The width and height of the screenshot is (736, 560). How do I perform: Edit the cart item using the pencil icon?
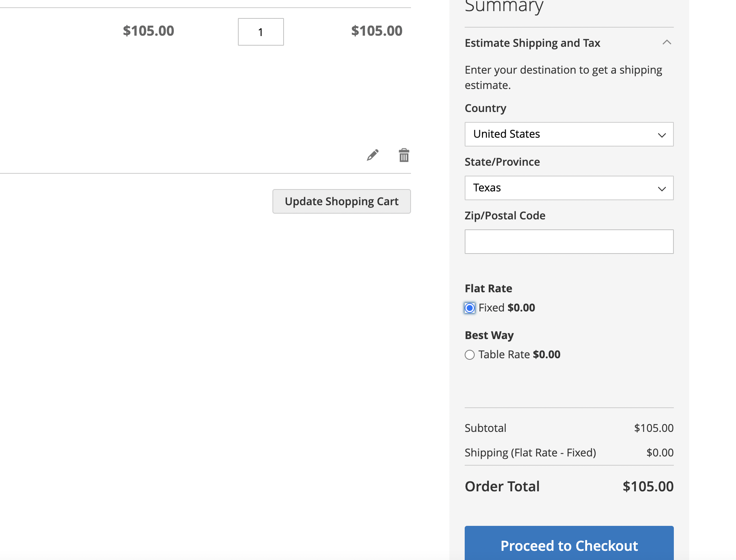(x=372, y=155)
